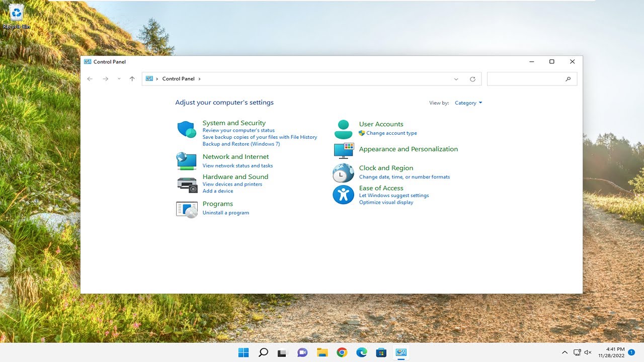This screenshot has height=362, width=644.
Task: Open View devices and printers
Action: (232, 185)
